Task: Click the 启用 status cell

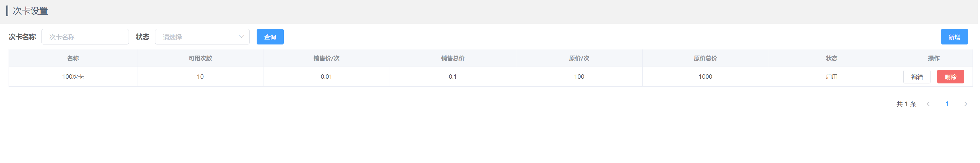Action: coord(832,77)
